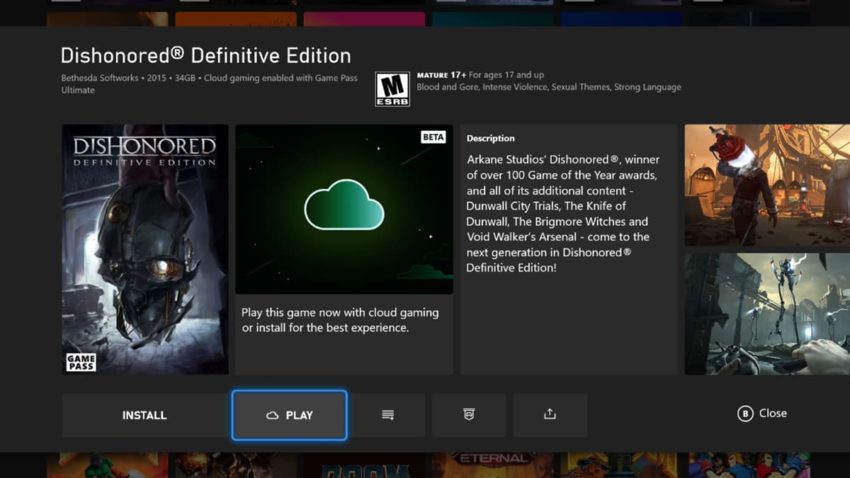Viewport: 850px width, 478px height.
Task: Click the Game Pass badge on cover
Action: (81, 362)
